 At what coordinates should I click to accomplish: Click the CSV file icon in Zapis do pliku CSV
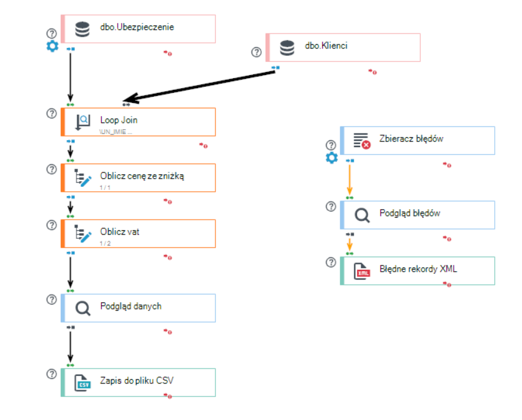click(83, 383)
